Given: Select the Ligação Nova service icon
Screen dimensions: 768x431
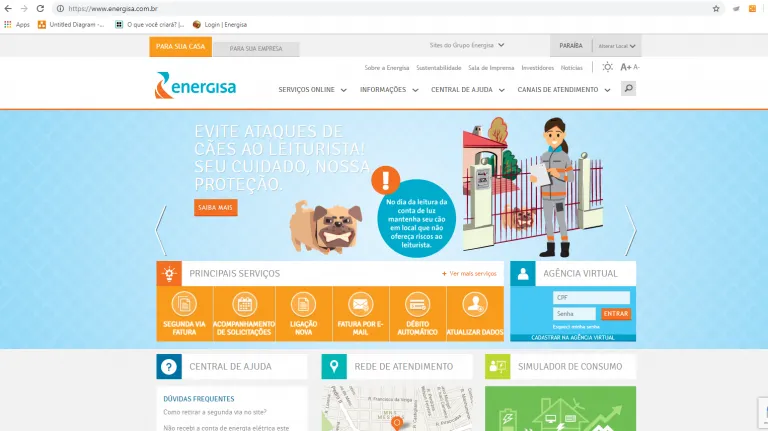Looking at the screenshot, I should 303,304.
